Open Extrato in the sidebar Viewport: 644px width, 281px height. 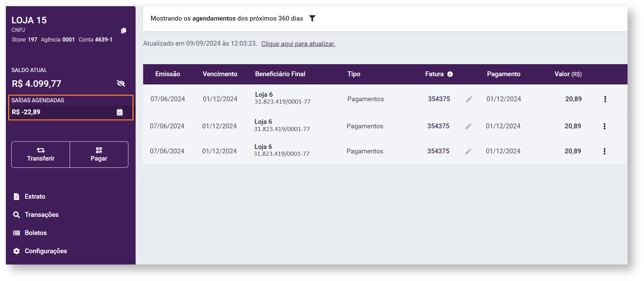(x=35, y=197)
